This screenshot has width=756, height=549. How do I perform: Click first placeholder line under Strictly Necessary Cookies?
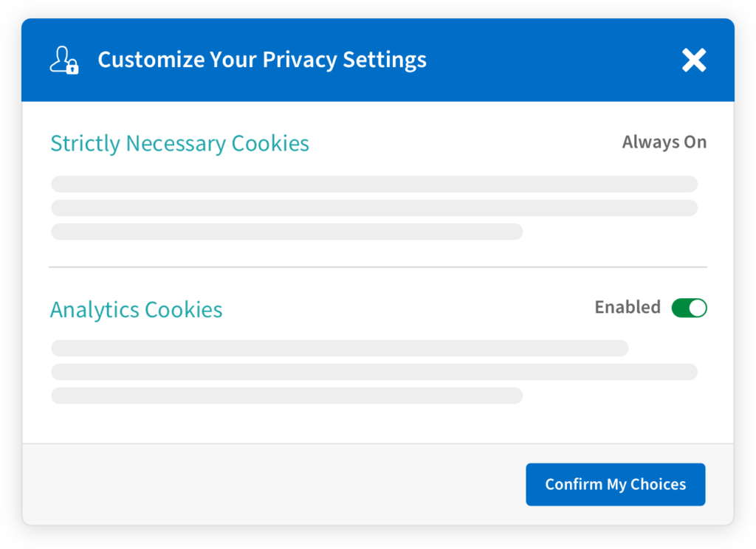[x=374, y=184]
